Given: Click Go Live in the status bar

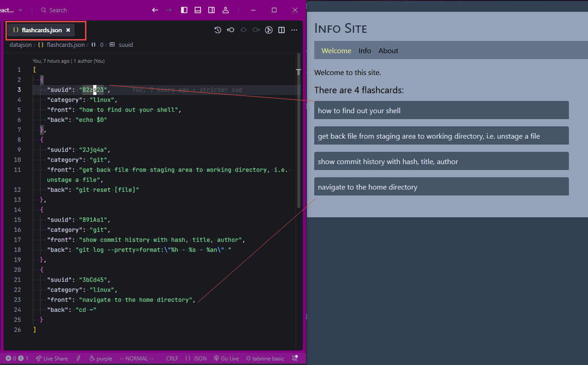Looking at the screenshot, I should point(226,359).
